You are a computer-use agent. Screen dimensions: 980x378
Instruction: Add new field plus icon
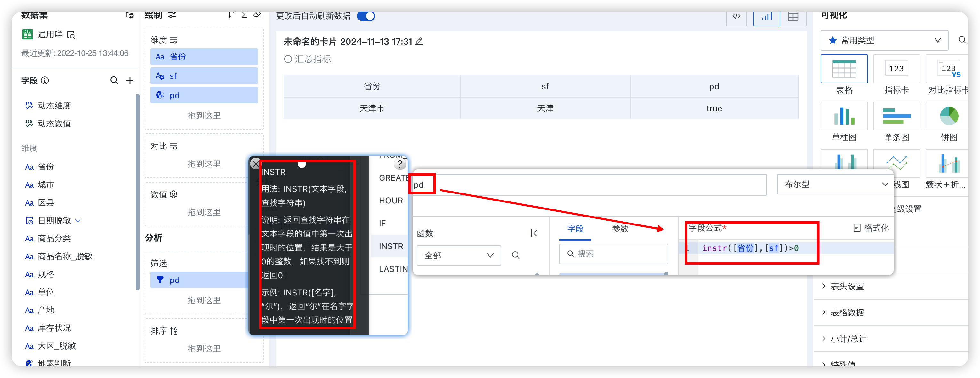[130, 80]
